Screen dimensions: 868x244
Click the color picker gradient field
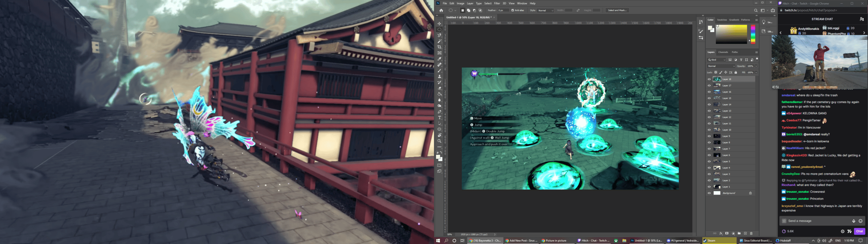coord(731,34)
